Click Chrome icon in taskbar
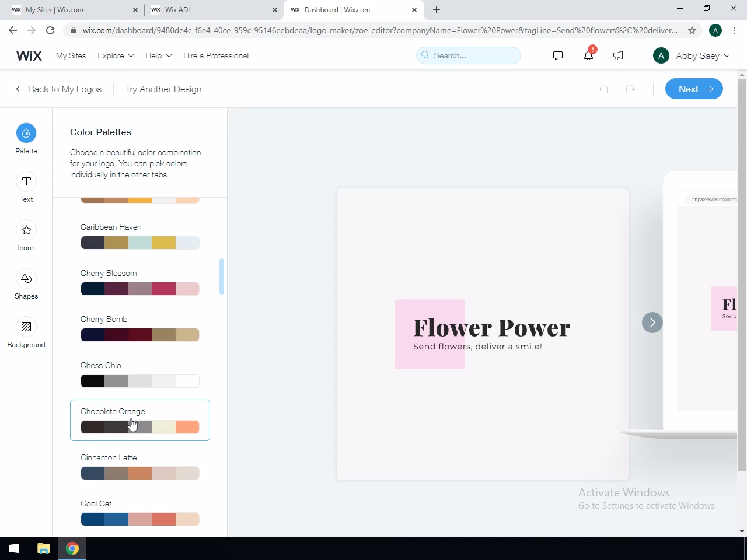 pos(72,548)
